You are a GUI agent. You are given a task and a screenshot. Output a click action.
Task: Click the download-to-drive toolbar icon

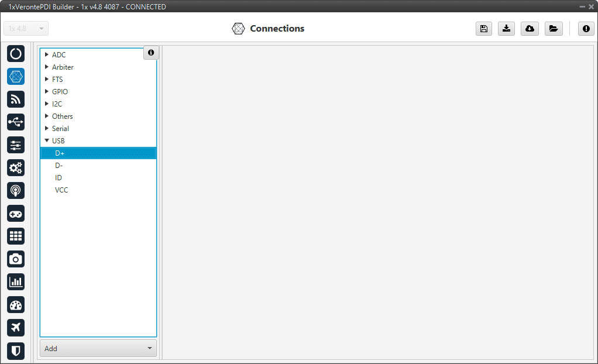pyautogui.click(x=506, y=29)
